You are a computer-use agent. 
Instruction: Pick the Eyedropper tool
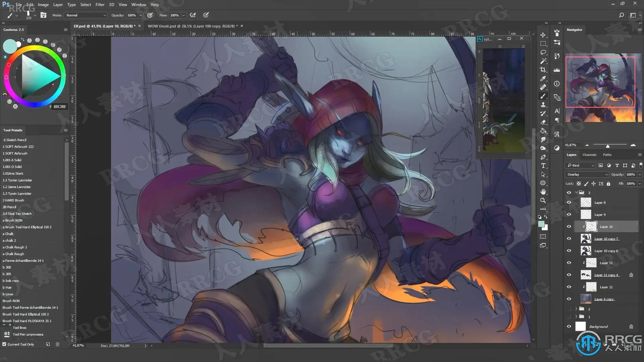coord(543,78)
